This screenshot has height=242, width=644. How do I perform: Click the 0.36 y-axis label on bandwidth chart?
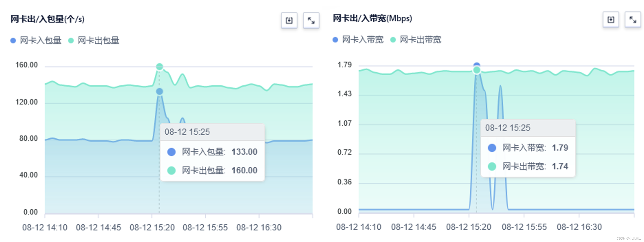coord(345,182)
